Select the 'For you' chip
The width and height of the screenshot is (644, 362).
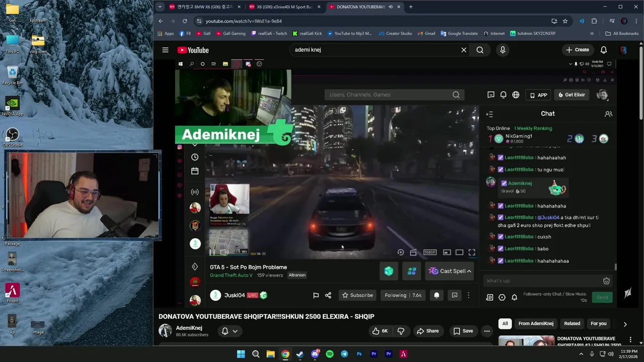pyautogui.click(x=599, y=323)
